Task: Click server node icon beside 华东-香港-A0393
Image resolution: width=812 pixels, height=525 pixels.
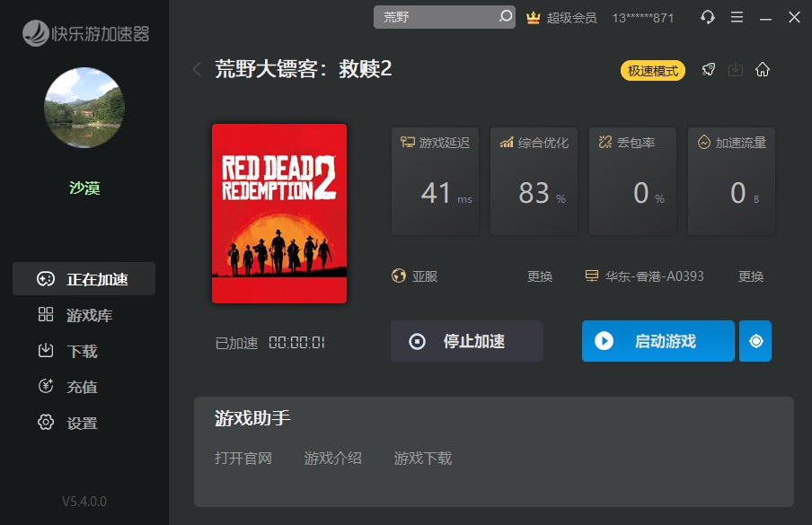Action: 592,276
